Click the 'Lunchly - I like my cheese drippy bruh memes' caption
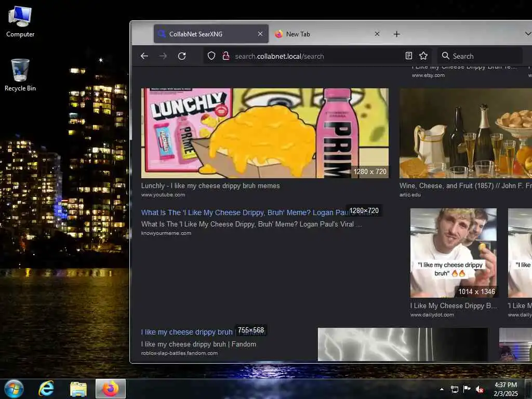 click(x=210, y=185)
